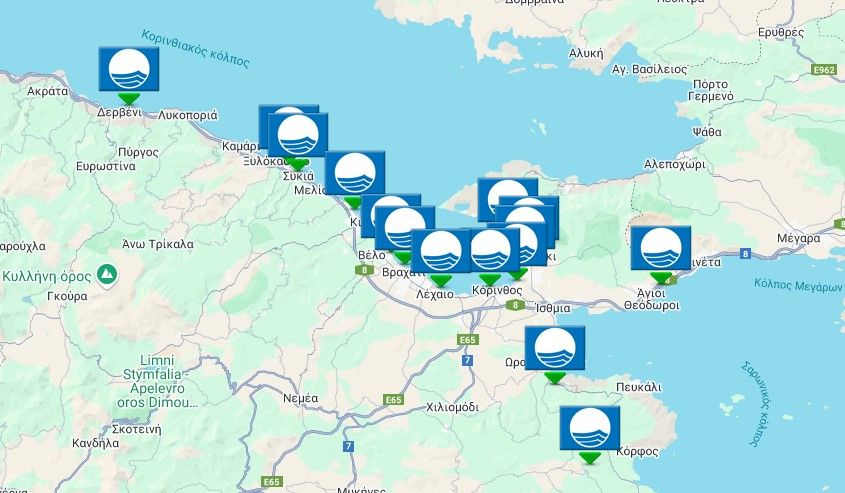Click the Αγ. Βασίλειος label
The width and height of the screenshot is (845, 493).
pos(649,70)
